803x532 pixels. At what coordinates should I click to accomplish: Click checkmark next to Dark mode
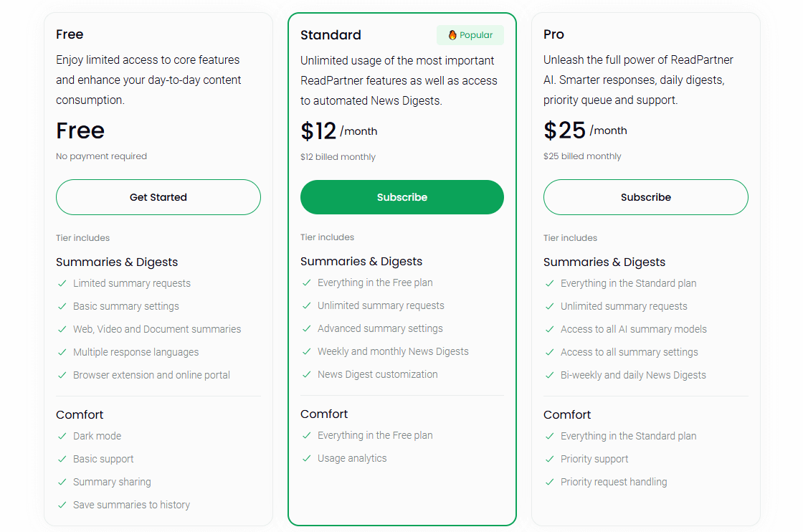pos(62,436)
